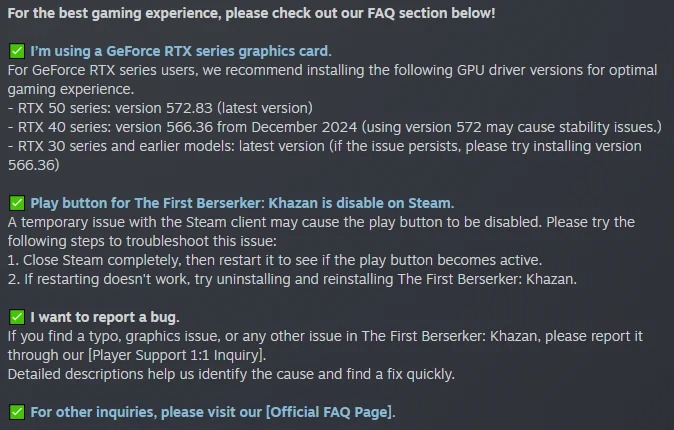
Task: Open the GeForce RTX series graphics card heading
Action: 181,51
